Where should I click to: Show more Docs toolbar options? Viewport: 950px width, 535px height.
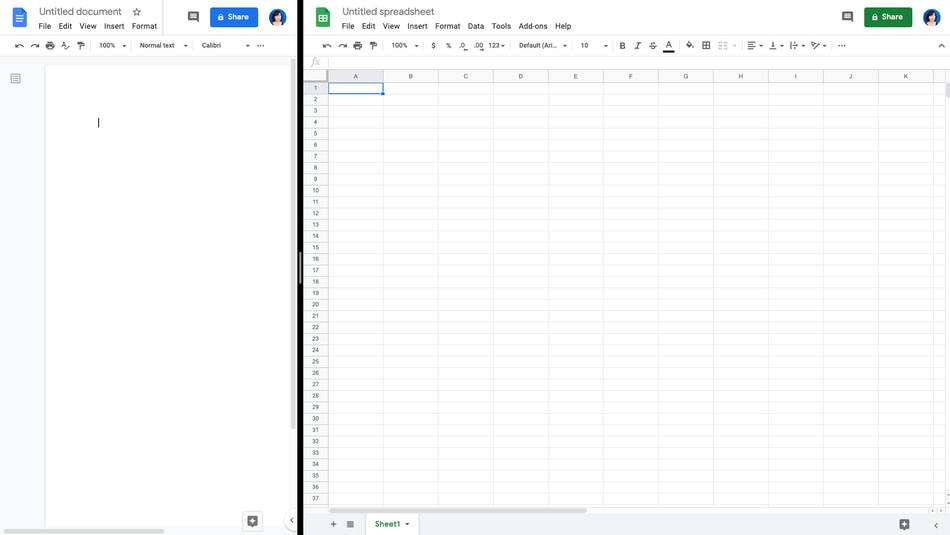[261, 45]
